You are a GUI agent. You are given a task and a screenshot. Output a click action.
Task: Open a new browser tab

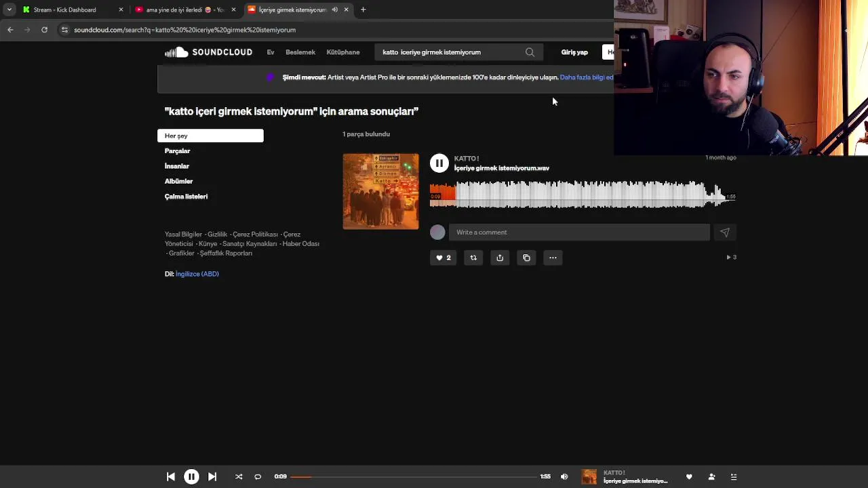point(363,9)
